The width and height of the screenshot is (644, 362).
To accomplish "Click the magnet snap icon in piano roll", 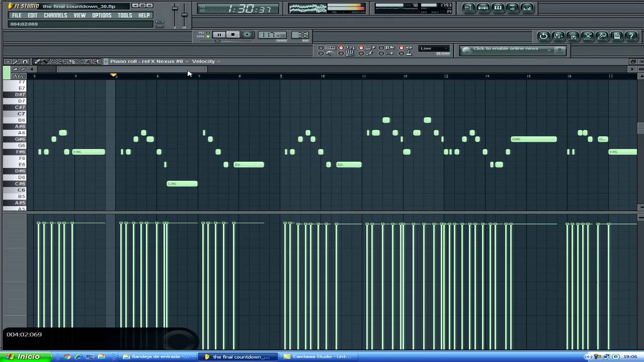I will (x=25, y=62).
